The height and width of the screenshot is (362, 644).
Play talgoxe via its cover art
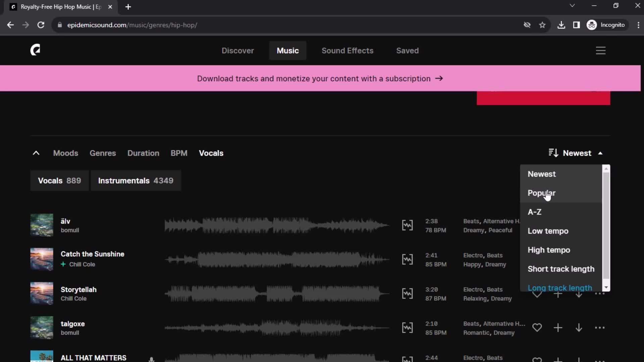42,328
